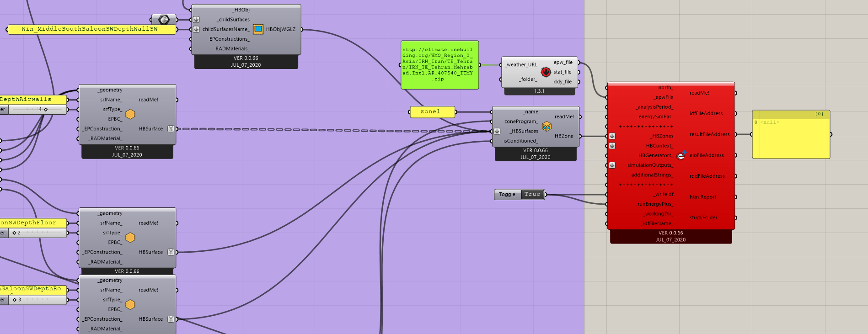Click hexagon icon on the onSWDepthFloor surface component

(x=130, y=238)
